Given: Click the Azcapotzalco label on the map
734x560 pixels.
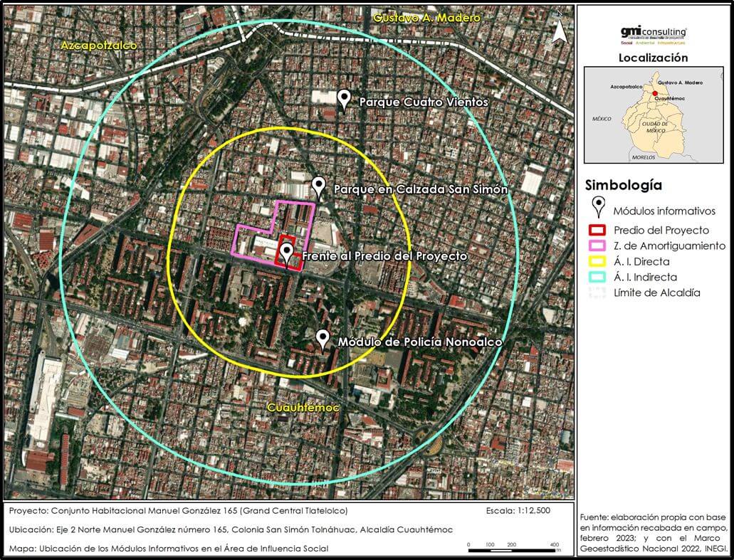Looking at the screenshot, I should [x=99, y=46].
